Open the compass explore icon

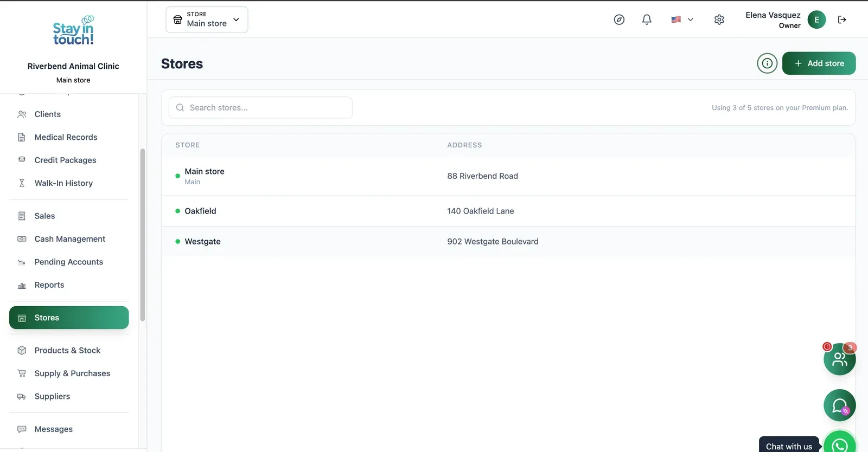click(619, 20)
